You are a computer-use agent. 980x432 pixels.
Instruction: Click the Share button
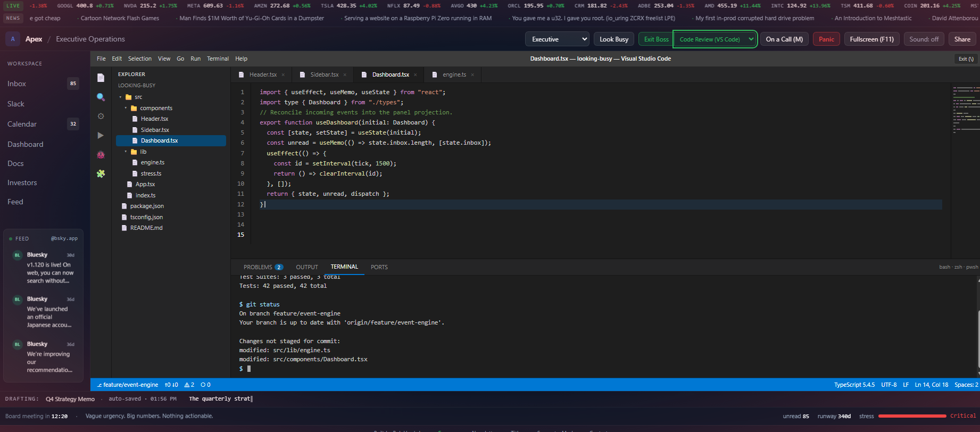[x=962, y=39]
